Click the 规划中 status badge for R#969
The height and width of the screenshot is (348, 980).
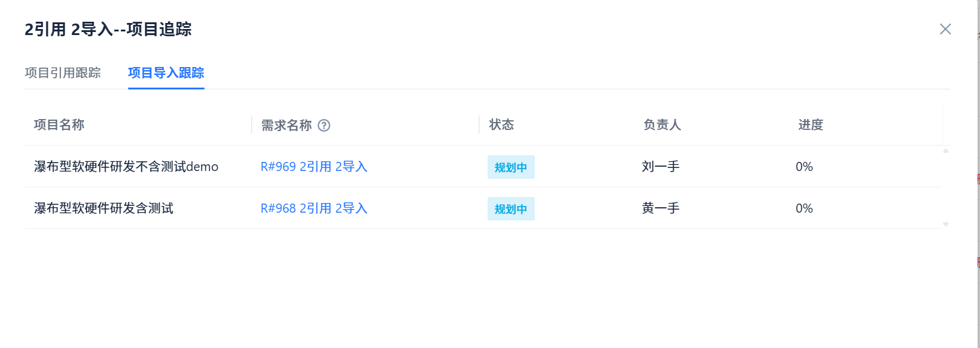511,167
